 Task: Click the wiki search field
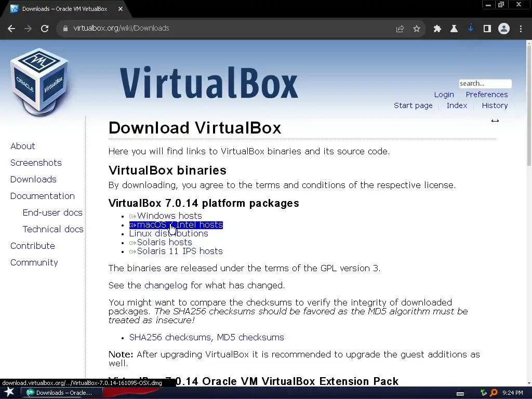[485, 84]
